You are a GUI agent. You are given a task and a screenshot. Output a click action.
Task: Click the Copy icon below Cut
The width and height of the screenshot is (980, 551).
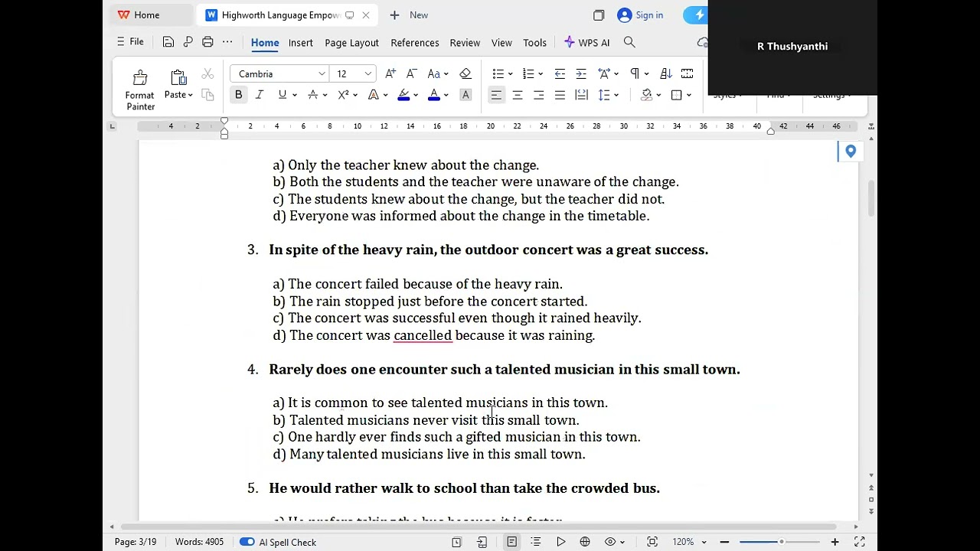tap(207, 95)
